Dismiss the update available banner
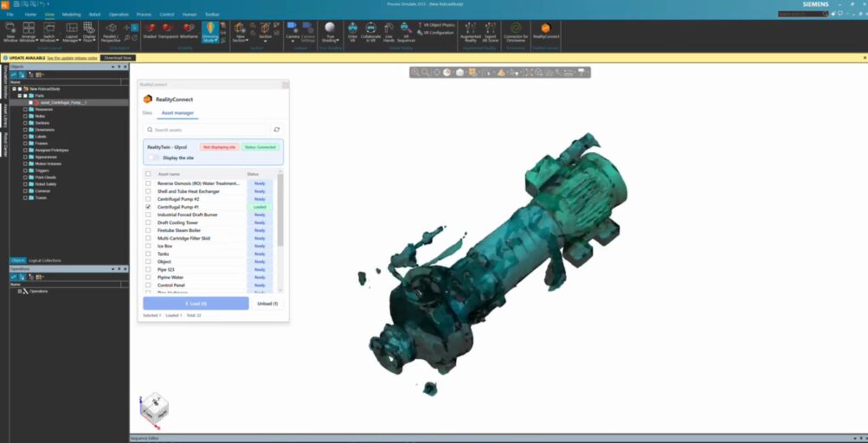 pyautogui.click(x=865, y=58)
